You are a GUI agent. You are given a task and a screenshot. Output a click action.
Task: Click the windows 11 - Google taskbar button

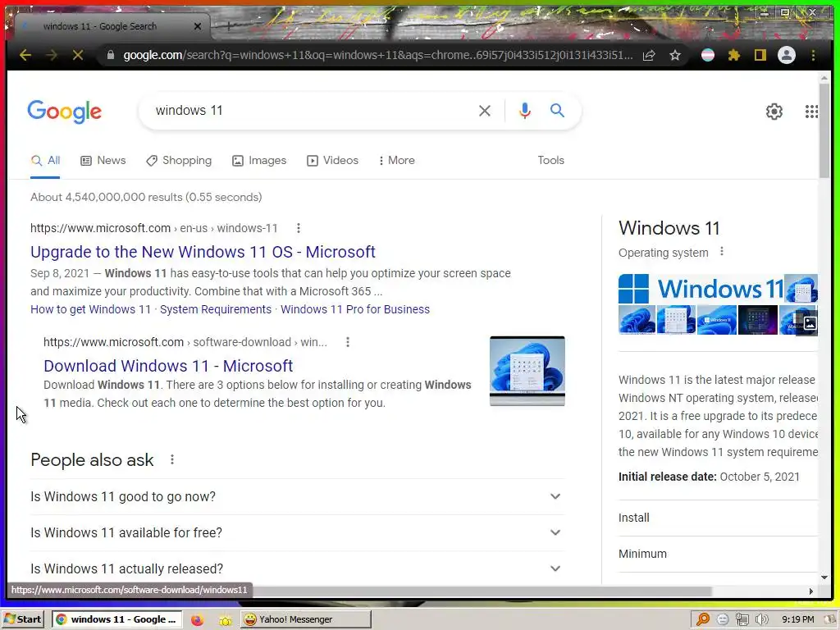click(x=116, y=619)
